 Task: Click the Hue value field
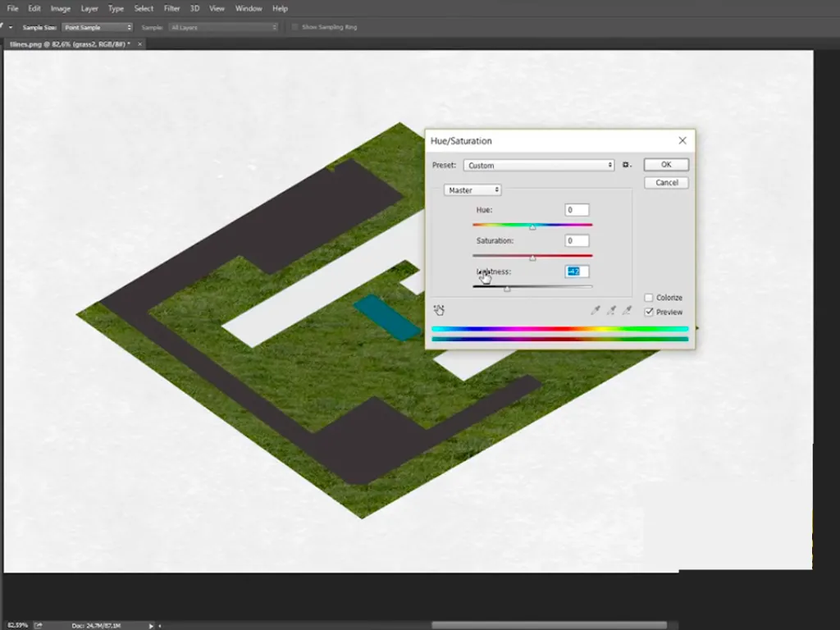tap(577, 210)
